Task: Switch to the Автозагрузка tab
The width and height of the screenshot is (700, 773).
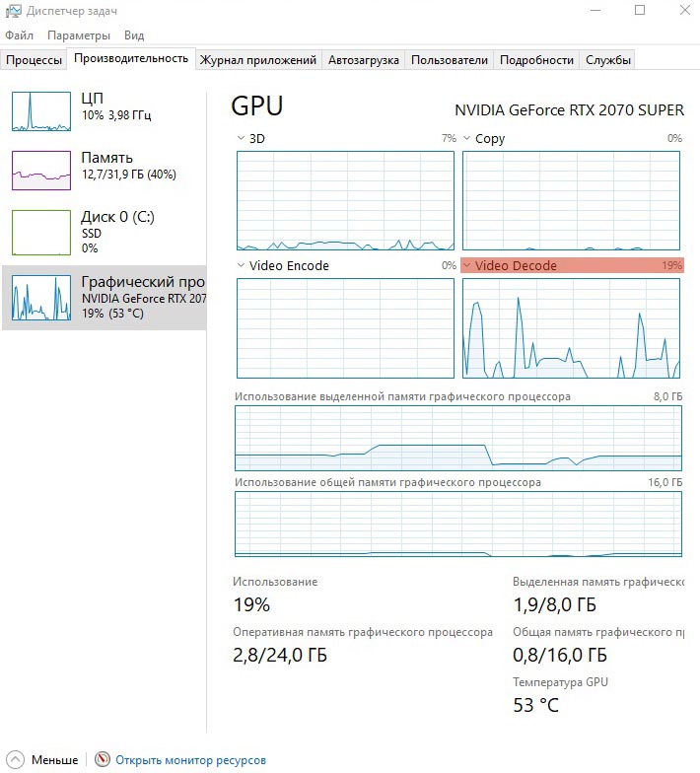Action: tap(363, 60)
